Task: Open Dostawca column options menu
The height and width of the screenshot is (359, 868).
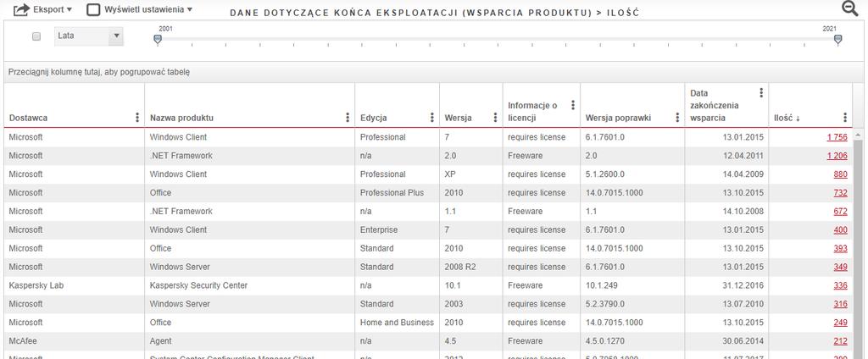Action: coord(136,118)
